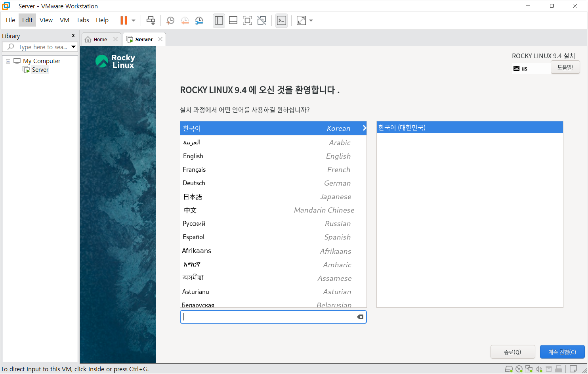This screenshot has width=588, height=374.
Task: Close the Server tab
Action: [160, 39]
